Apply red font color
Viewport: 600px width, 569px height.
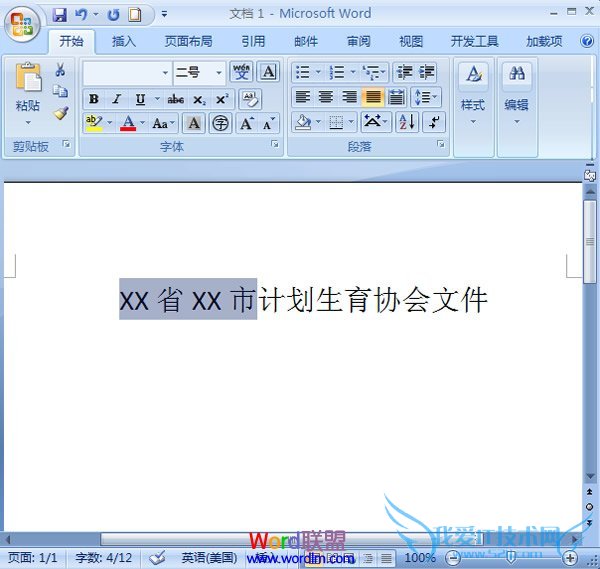coord(128,123)
